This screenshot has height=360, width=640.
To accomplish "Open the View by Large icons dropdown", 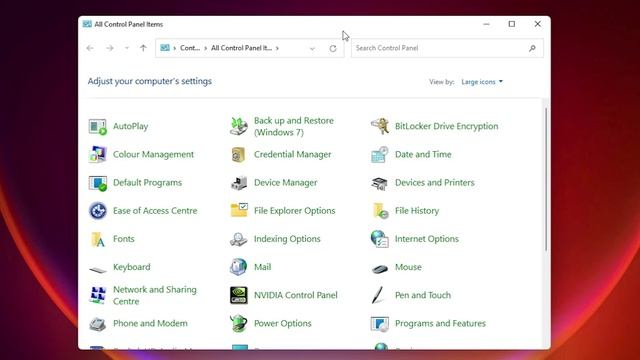I will click(482, 82).
